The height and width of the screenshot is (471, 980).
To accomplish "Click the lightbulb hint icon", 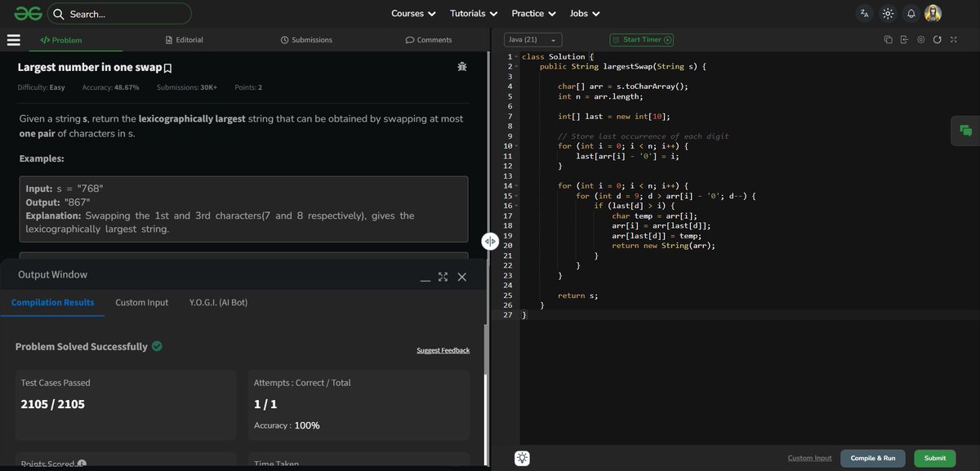I will point(523,458).
